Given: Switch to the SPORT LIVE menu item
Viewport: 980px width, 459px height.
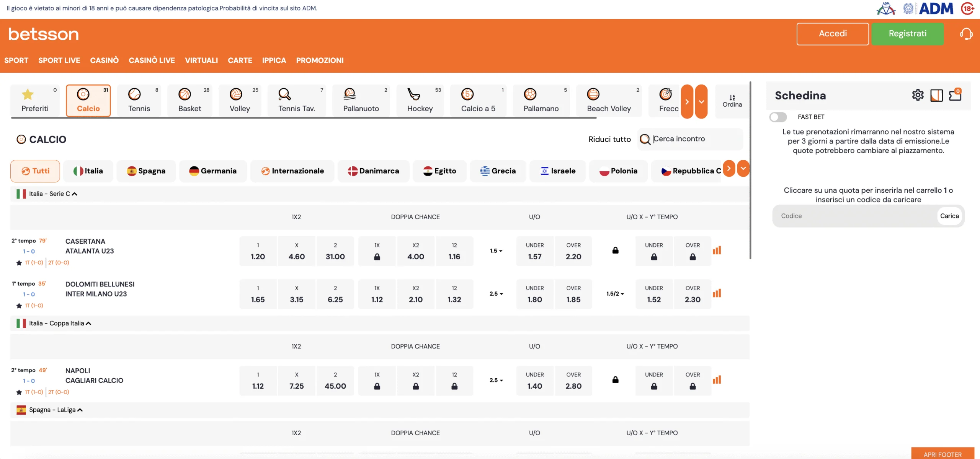Looking at the screenshot, I should pyautogui.click(x=59, y=60).
